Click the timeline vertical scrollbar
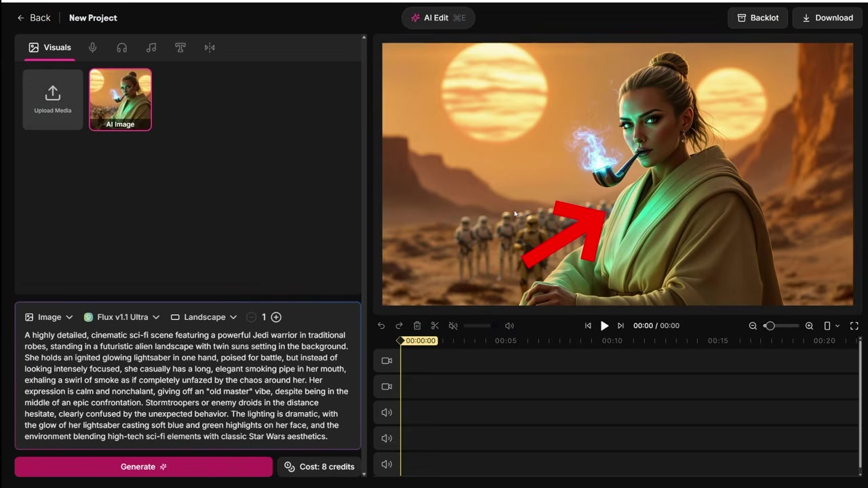Viewport: 868px width, 488px height. pos(861,403)
